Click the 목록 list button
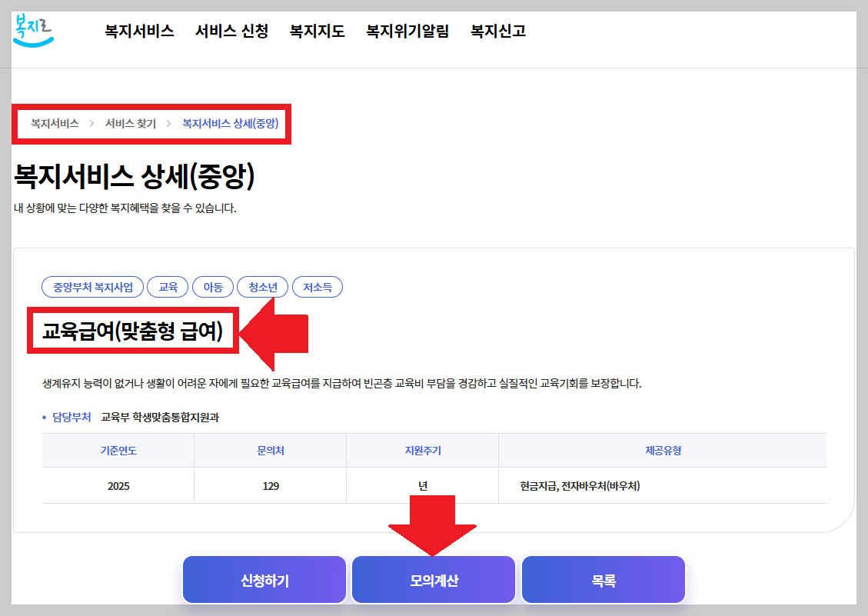Viewport: 868px width, 616px height. click(x=603, y=578)
